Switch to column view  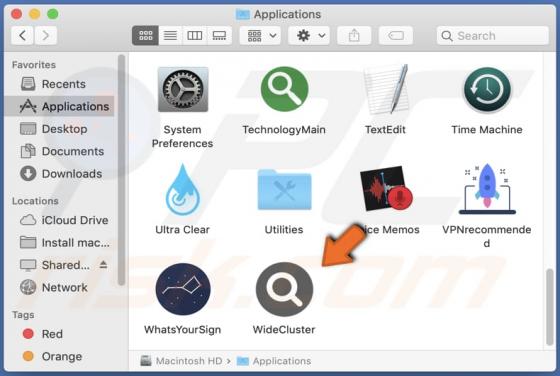point(195,35)
